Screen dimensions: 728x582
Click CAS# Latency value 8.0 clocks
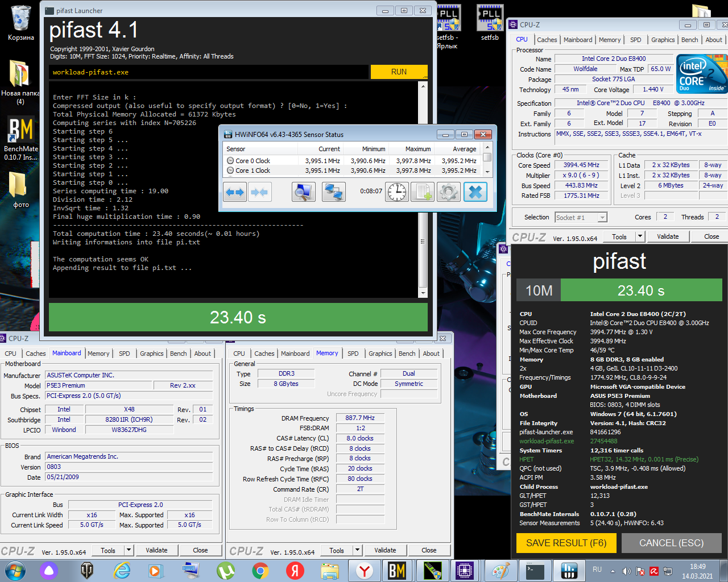pos(360,438)
